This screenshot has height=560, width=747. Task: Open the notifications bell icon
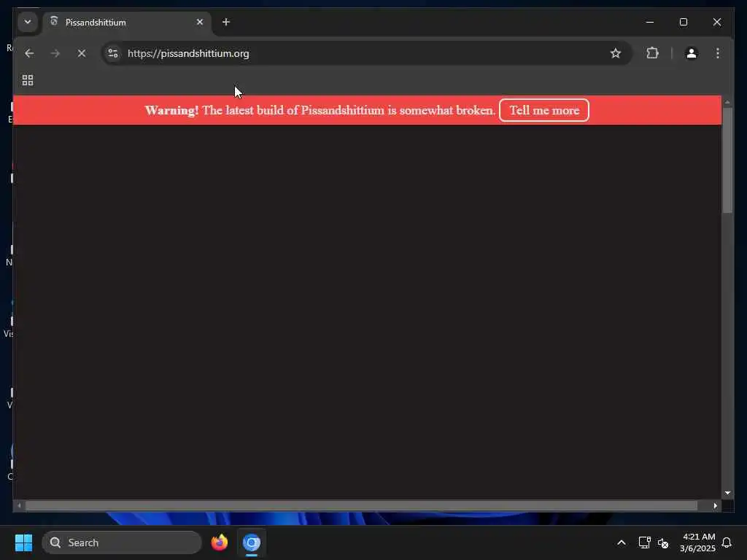click(727, 542)
